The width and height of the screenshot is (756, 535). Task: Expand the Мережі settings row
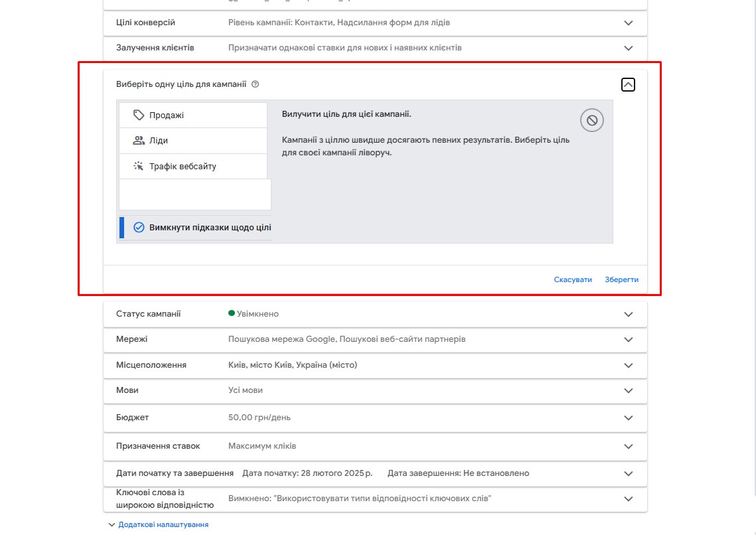(x=375, y=339)
